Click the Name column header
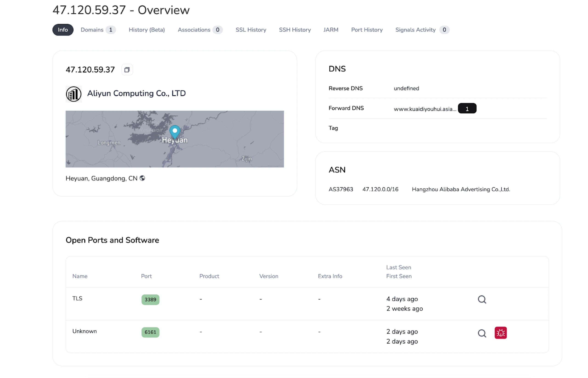Viewport: 588px width, 378px height. pos(80,276)
